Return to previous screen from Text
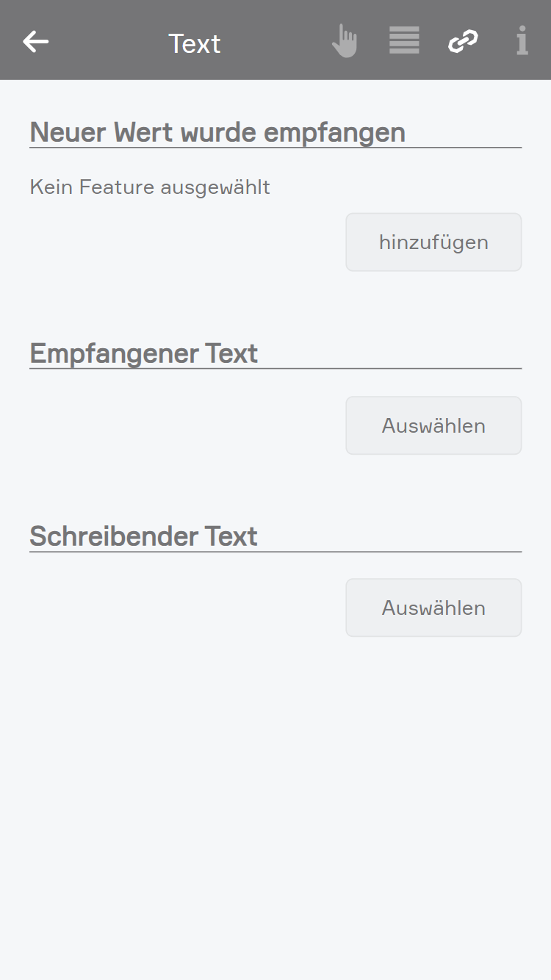 tap(35, 42)
